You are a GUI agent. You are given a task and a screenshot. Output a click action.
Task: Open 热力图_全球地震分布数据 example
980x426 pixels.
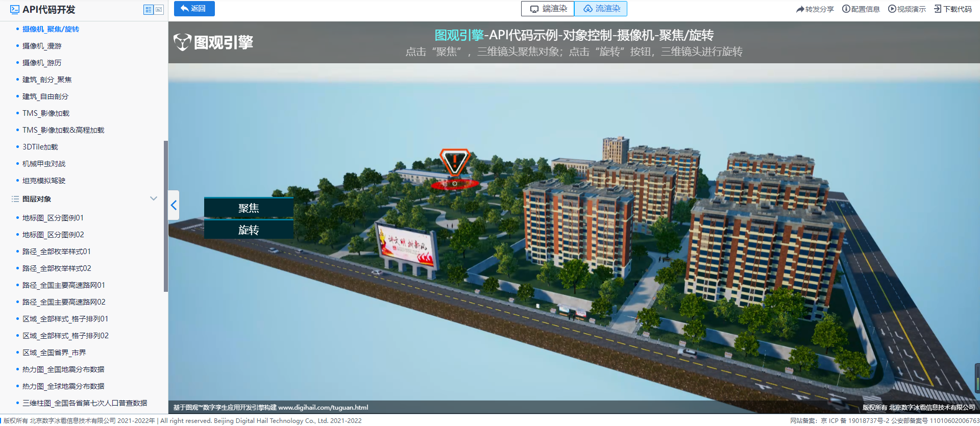point(63,386)
